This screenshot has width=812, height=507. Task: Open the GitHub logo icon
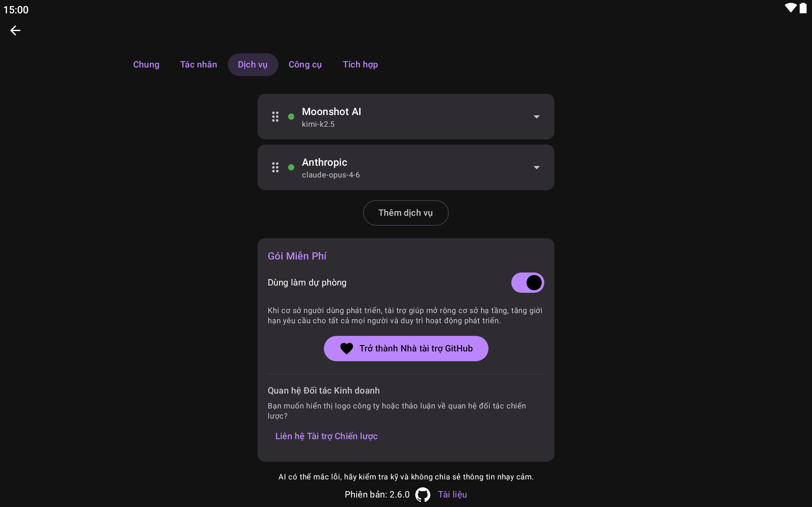[x=423, y=495]
